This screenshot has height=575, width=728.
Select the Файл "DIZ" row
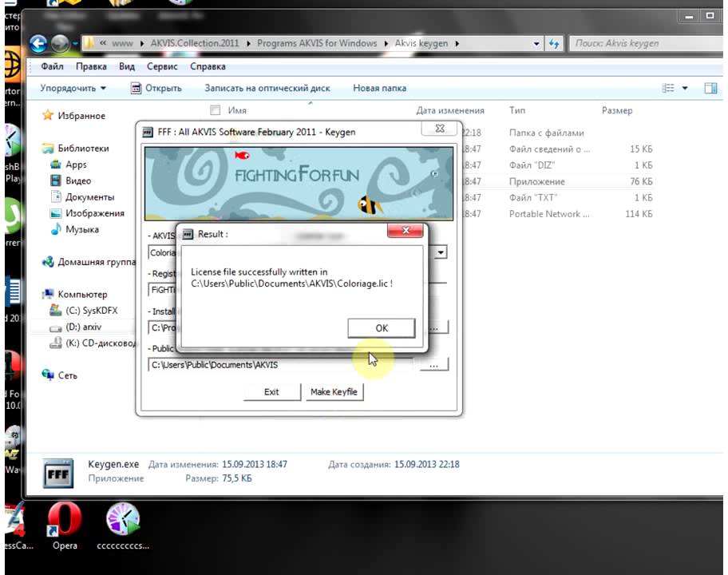(x=532, y=165)
